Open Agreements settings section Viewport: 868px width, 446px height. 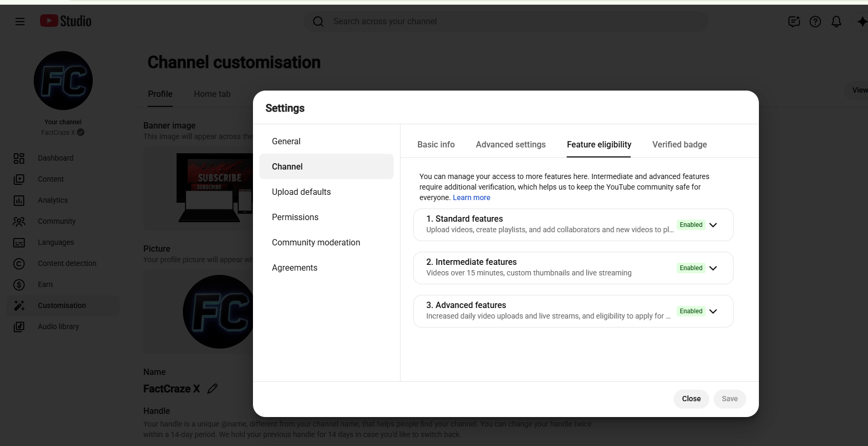326,267
